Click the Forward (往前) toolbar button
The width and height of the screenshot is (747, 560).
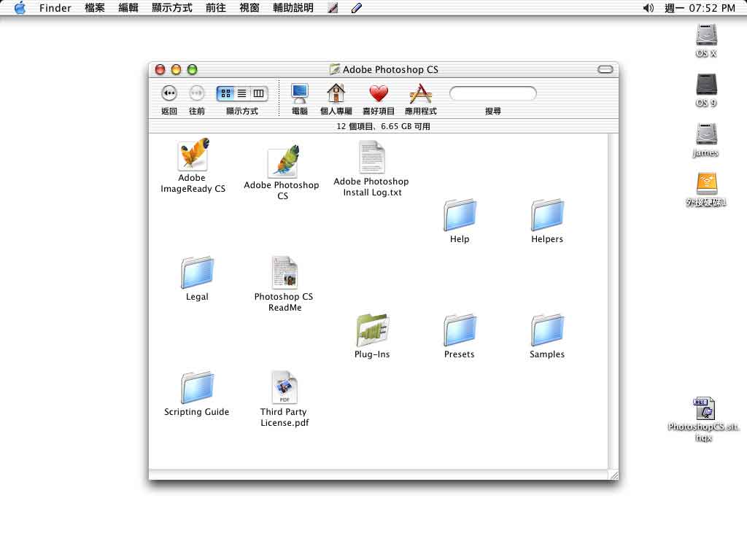tap(197, 93)
